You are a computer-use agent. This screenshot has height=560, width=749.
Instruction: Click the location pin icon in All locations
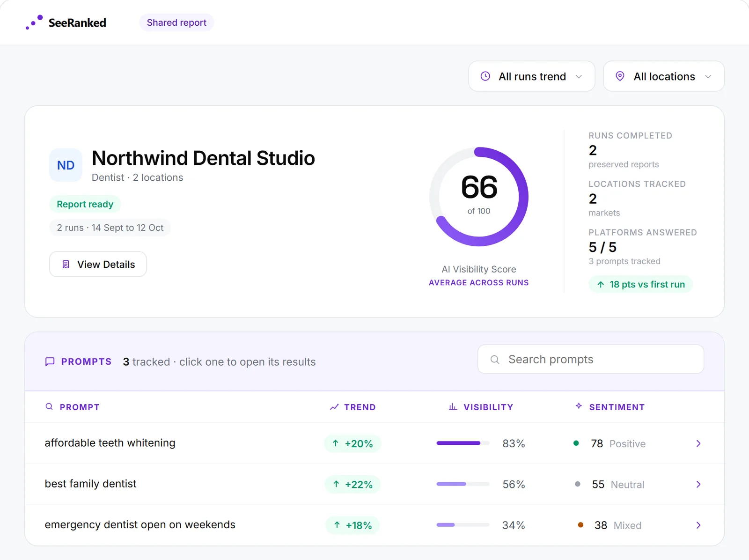coord(620,76)
